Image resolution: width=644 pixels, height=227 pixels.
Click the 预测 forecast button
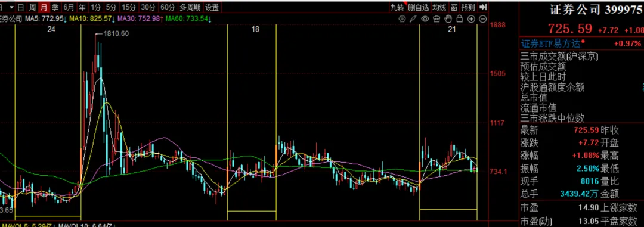pos(468,7)
